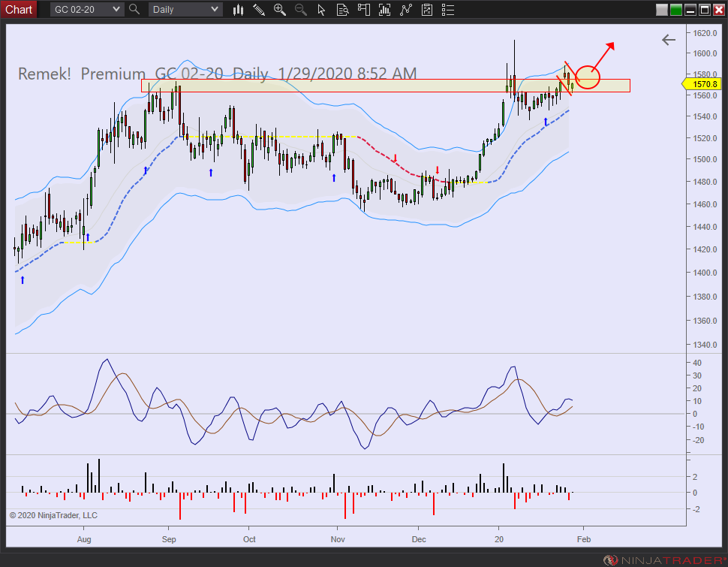Show the data box window

tap(343, 9)
